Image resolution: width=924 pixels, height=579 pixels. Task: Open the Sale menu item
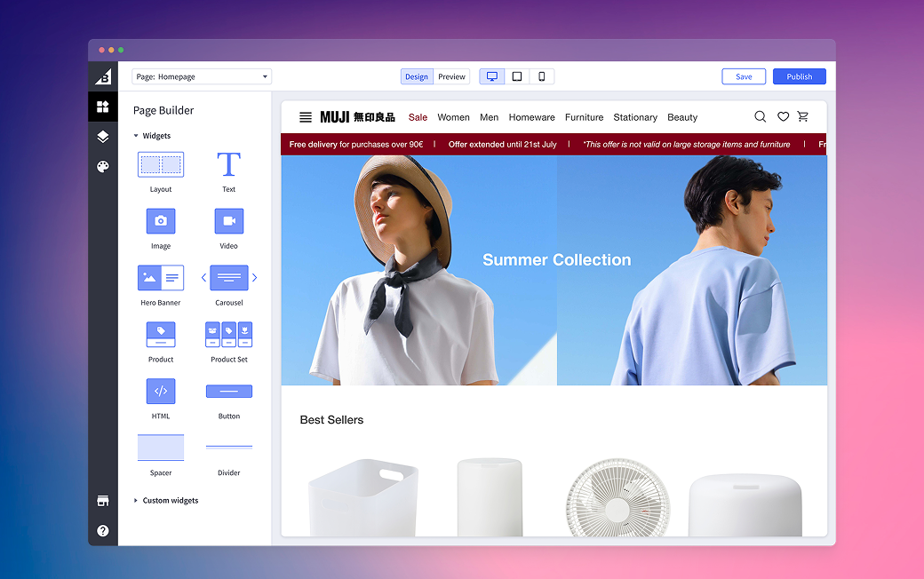click(x=418, y=117)
